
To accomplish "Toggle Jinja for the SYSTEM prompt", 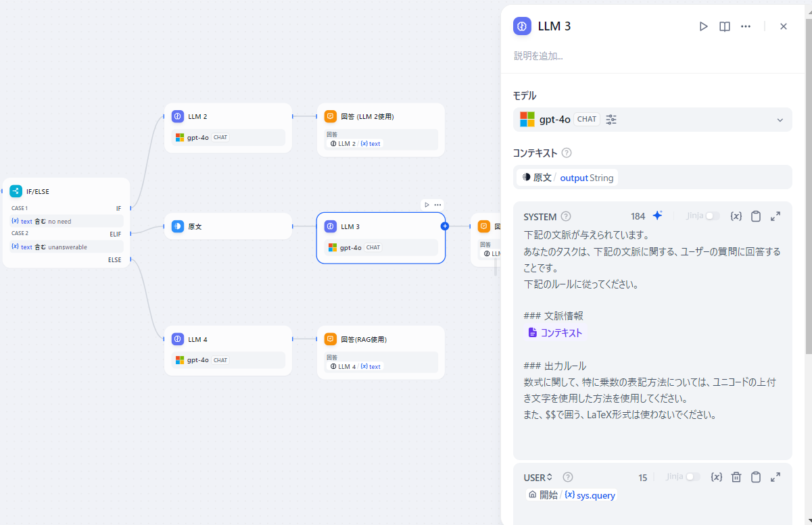I will pyautogui.click(x=712, y=216).
